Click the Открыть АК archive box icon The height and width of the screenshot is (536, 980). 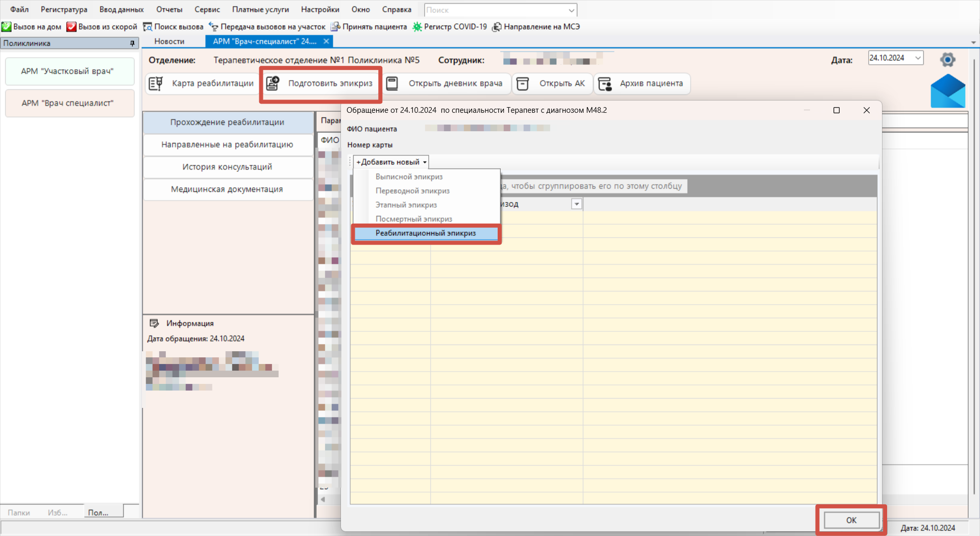(x=523, y=83)
